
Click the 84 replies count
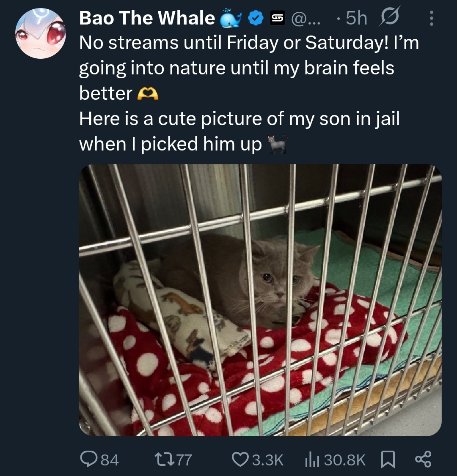[x=110, y=460]
